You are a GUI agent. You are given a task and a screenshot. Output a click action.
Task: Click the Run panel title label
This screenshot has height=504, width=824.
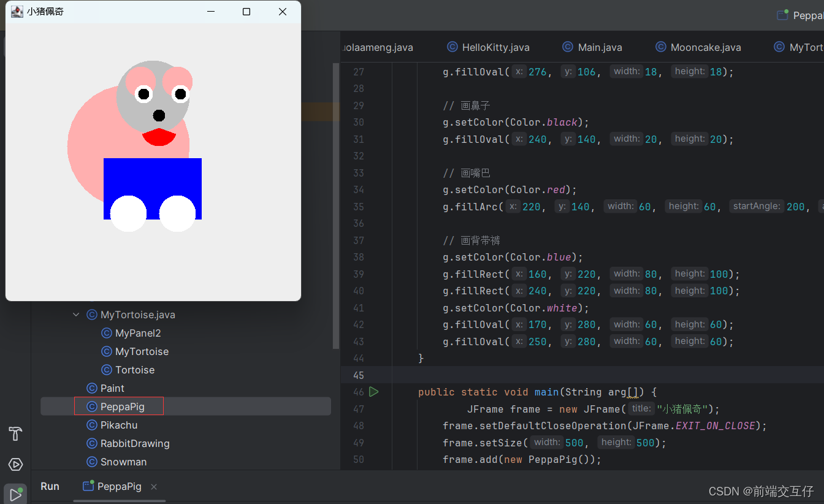point(50,486)
